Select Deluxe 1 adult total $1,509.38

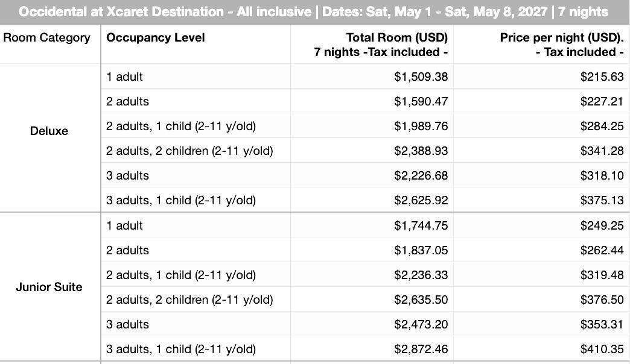coord(372,77)
